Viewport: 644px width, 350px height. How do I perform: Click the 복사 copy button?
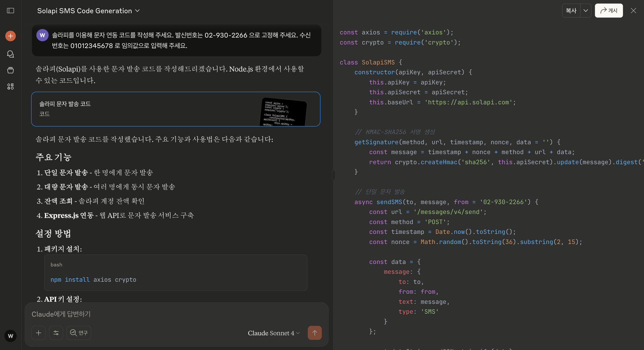(571, 11)
